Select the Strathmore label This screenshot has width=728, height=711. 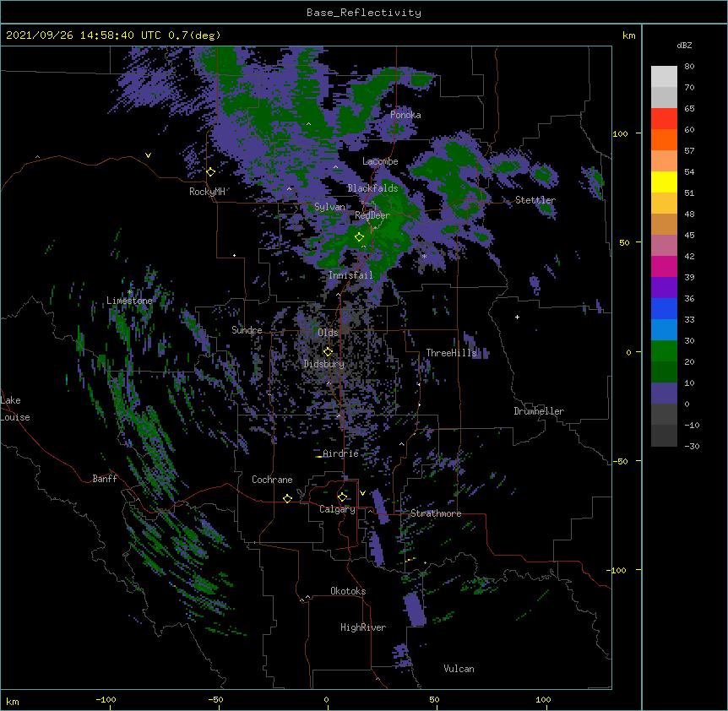click(x=436, y=513)
